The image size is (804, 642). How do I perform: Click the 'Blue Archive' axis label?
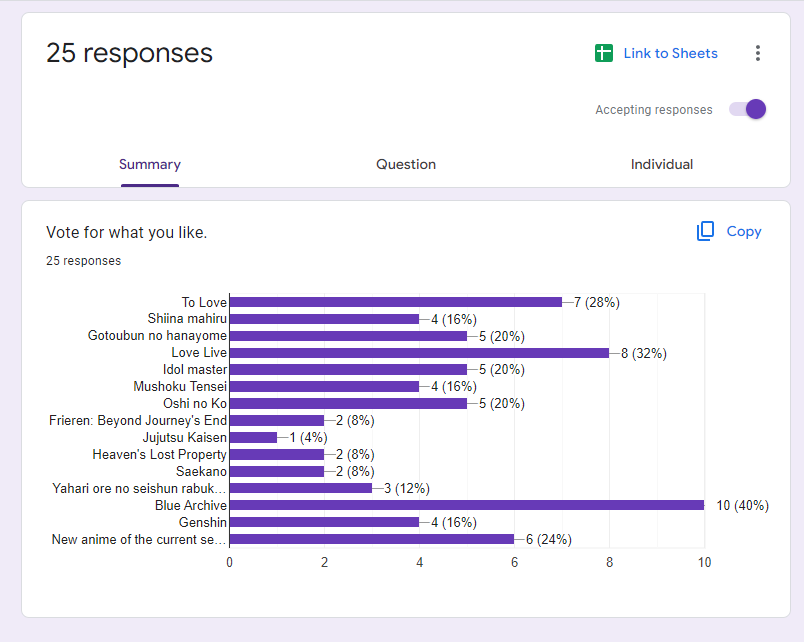191,505
